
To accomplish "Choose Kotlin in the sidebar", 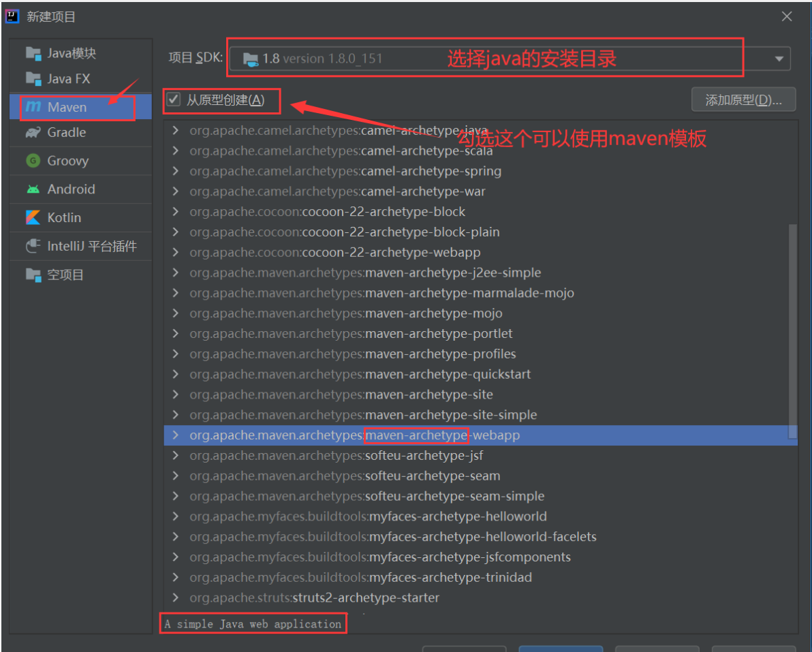I will 81,217.
